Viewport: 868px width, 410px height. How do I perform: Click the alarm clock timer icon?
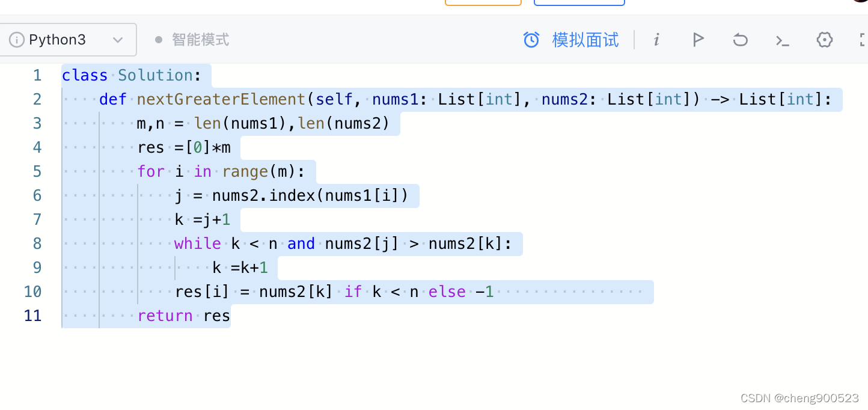(x=531, y=39)
